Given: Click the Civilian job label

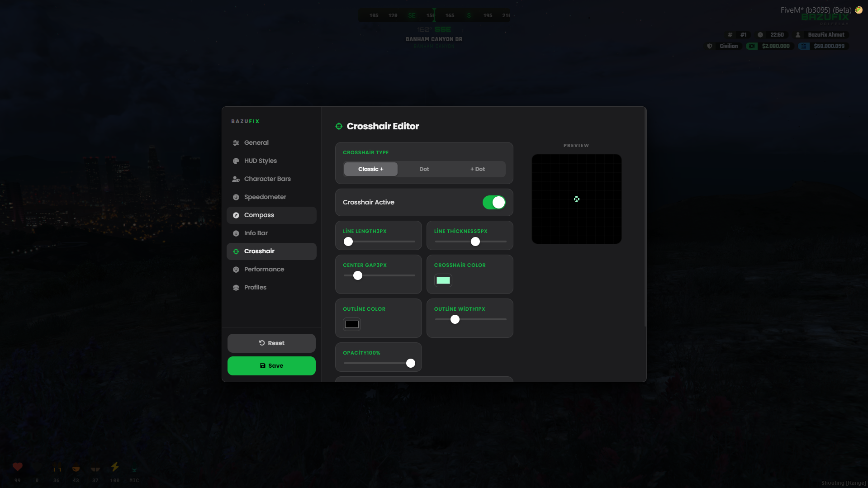Looking at the screenshot, I should click(x=729, y=46).
